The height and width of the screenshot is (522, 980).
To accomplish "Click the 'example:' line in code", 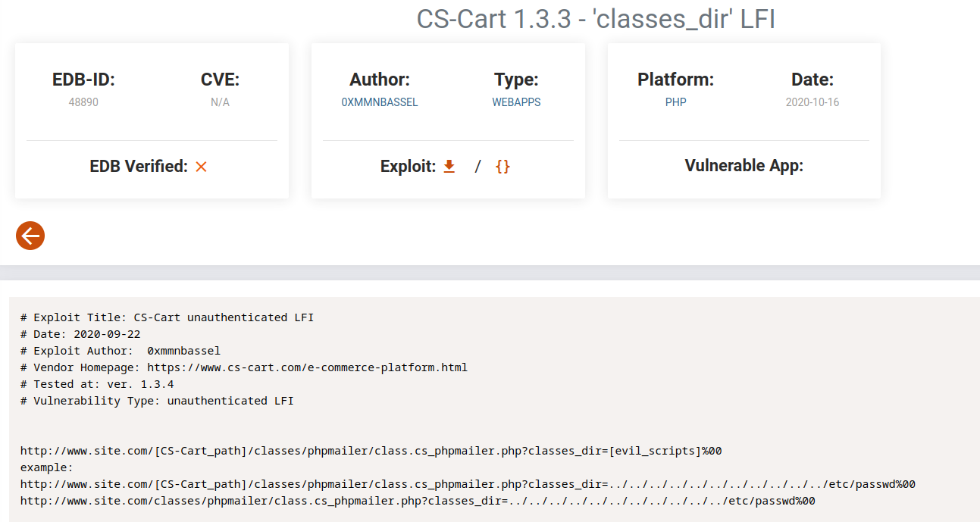I will (47, 467).
